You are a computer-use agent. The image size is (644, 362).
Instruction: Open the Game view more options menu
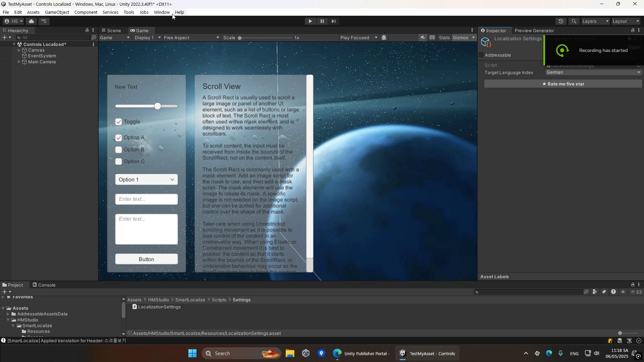(x=472, y=30)
